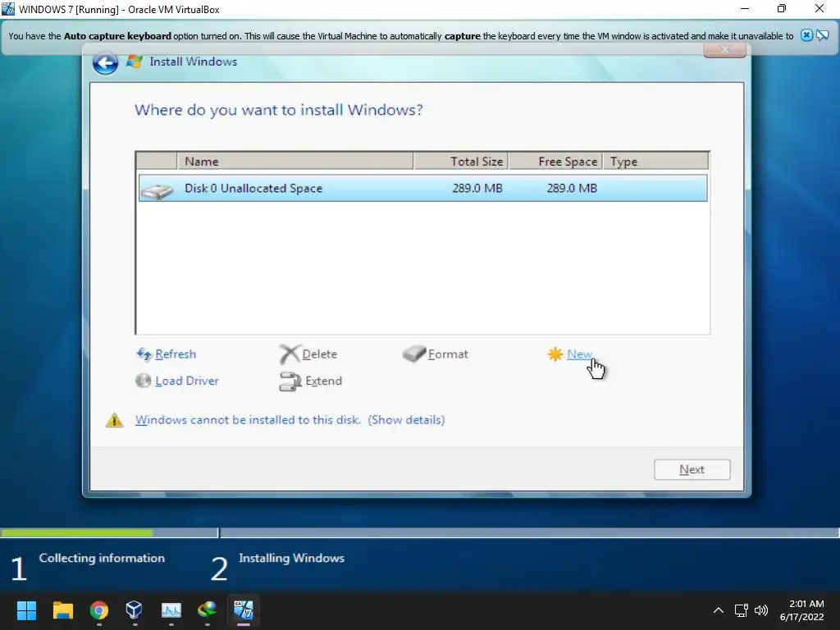Click the Delete link
Screen dimensions: 840x630
click(x=319, y=354)
